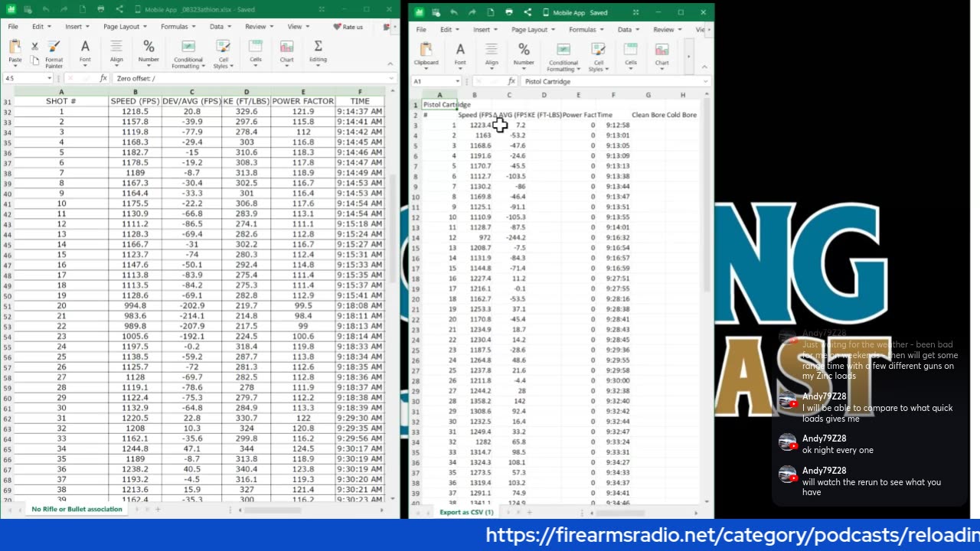Open Edit menu in left window
Screen dimensions: 980x551
click(x=40, y=27)
